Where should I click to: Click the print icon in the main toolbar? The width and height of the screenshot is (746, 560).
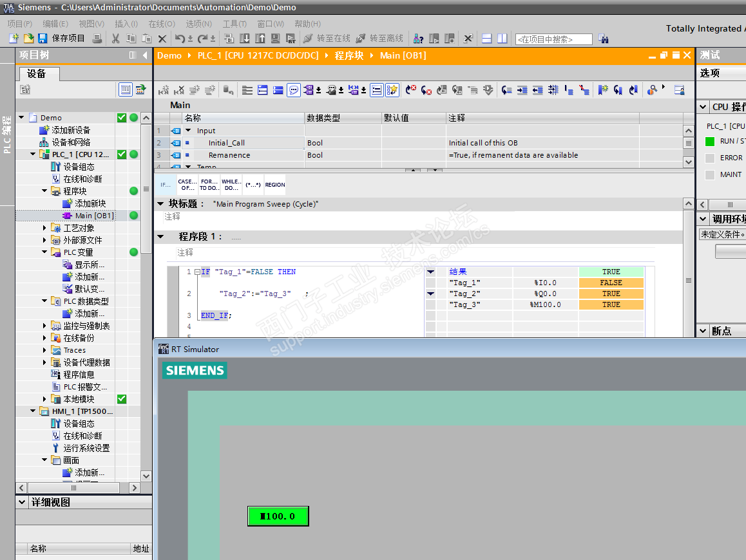(x=97, y=39)
